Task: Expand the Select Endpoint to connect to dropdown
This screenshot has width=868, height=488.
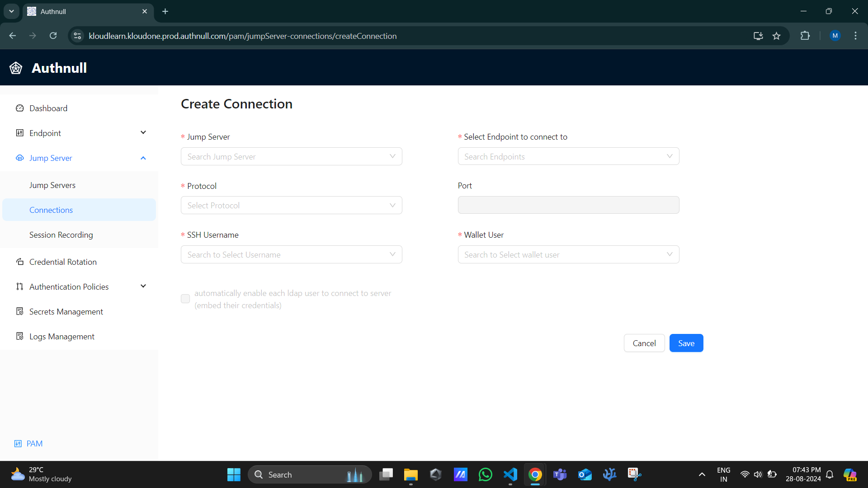Action: tap(568, 156)
